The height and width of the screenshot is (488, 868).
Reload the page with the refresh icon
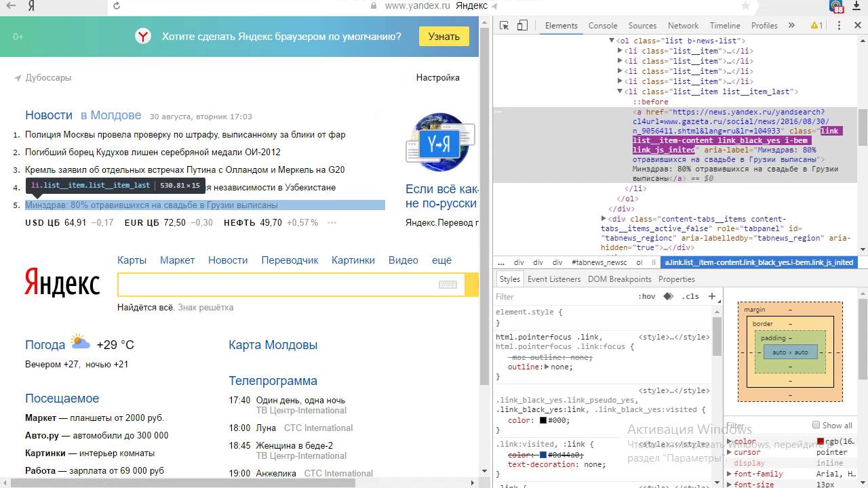117,5
